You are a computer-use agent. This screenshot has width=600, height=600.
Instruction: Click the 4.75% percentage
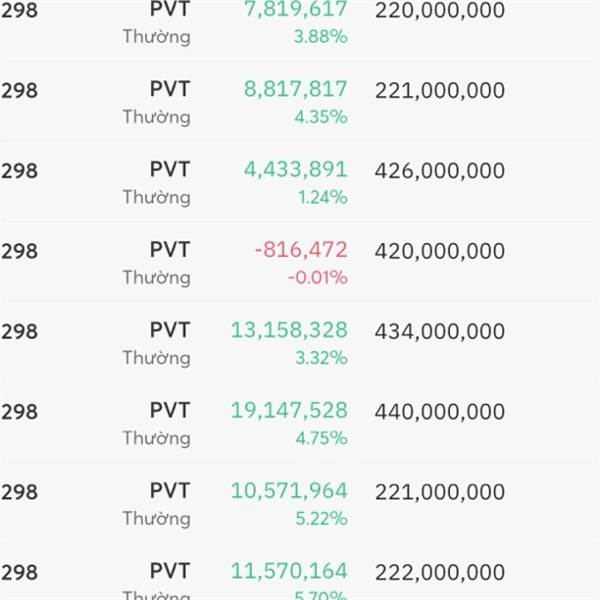pos(320,437)
